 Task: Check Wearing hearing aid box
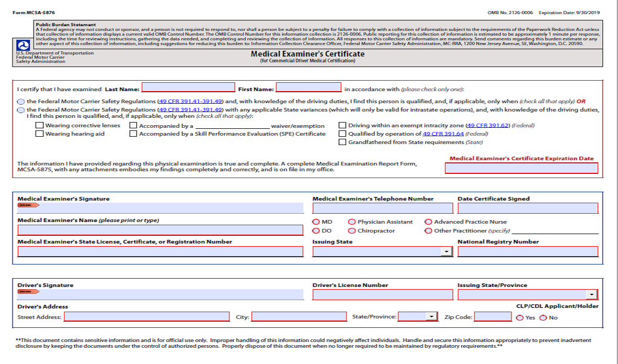click(39, 134)
